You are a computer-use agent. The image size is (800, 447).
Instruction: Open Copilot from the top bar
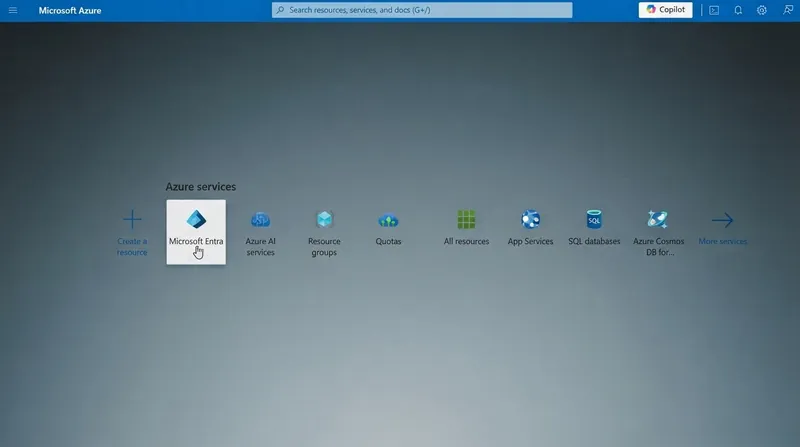(x=665, y=10)
